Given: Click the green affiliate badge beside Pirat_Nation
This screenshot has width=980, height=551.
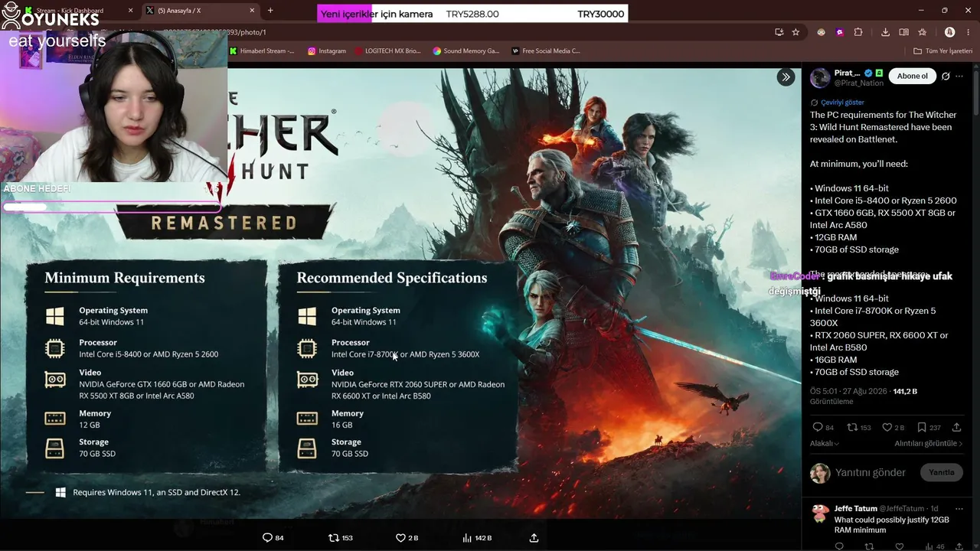Looking at the screenshot, I should 879,73.
